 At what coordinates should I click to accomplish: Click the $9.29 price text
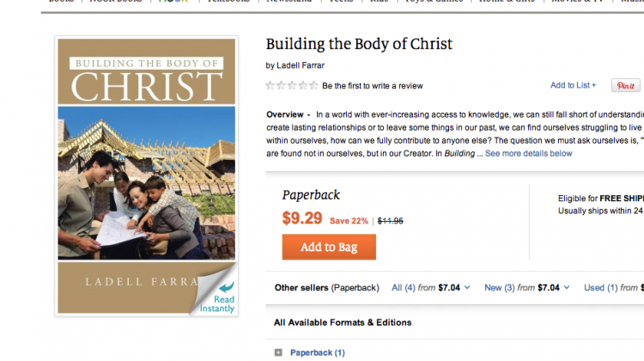pyautogui.click(x=302, y=219)
